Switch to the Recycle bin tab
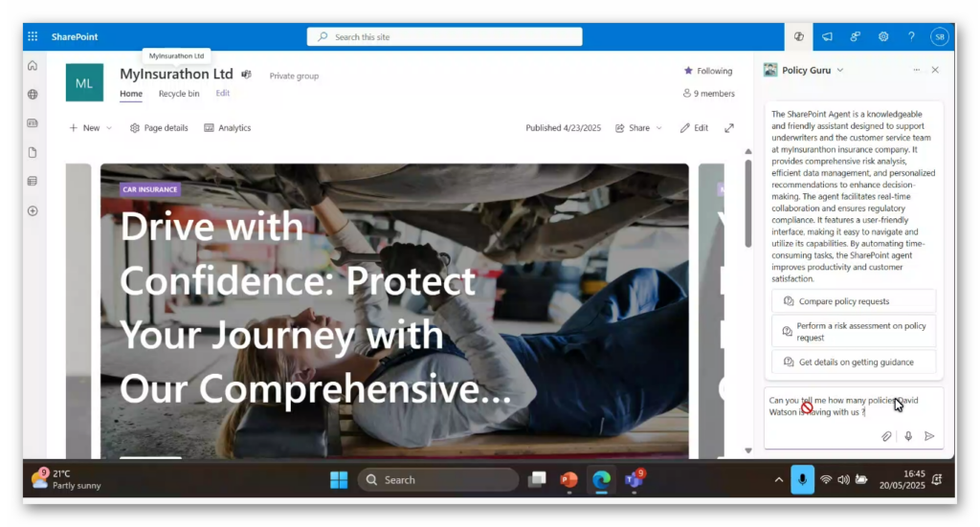Image resolution: width=980 pixels, height=527 pixels. coord(179,94)
